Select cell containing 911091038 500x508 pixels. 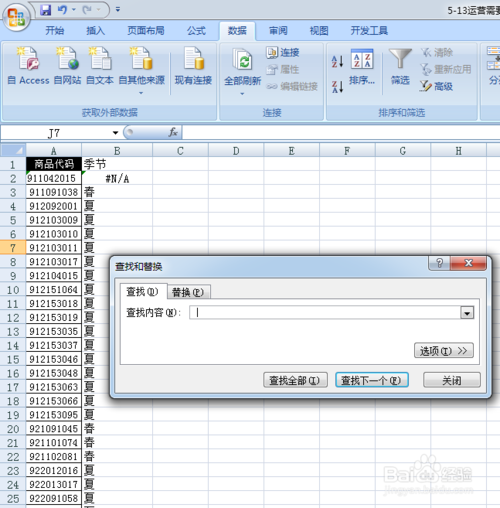point(54,192)
